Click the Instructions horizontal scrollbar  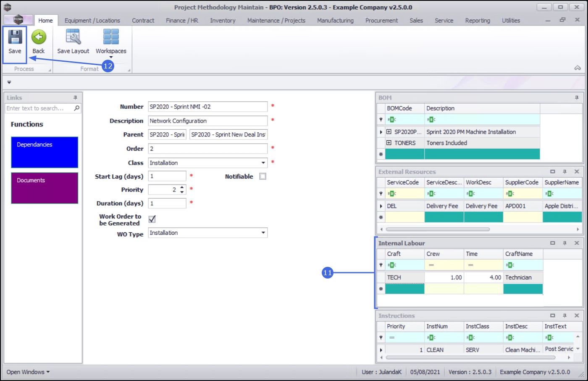pyautogui.click(x=470, y=357)
